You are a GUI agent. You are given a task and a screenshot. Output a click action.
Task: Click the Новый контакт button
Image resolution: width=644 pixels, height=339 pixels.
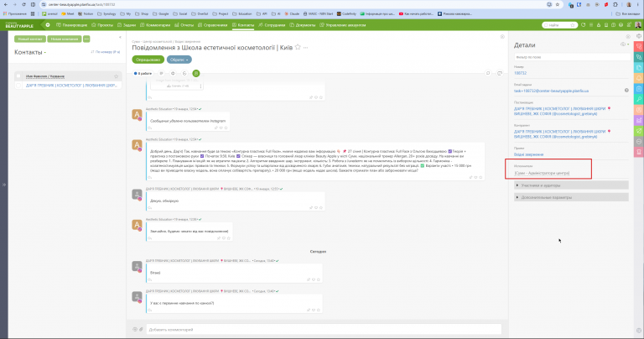(x=30, y=39)
